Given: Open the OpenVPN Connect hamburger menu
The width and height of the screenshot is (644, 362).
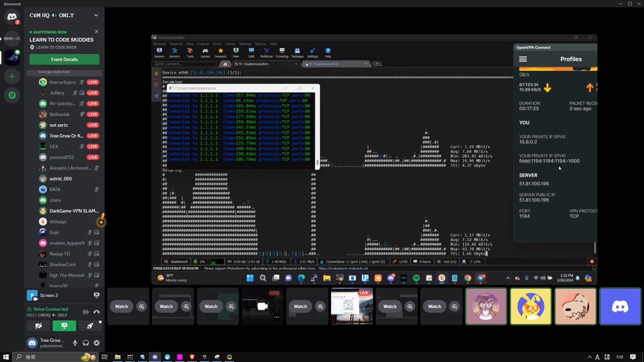Looking at the screenshot, I should pyautogui.click(x=523, y=59).
